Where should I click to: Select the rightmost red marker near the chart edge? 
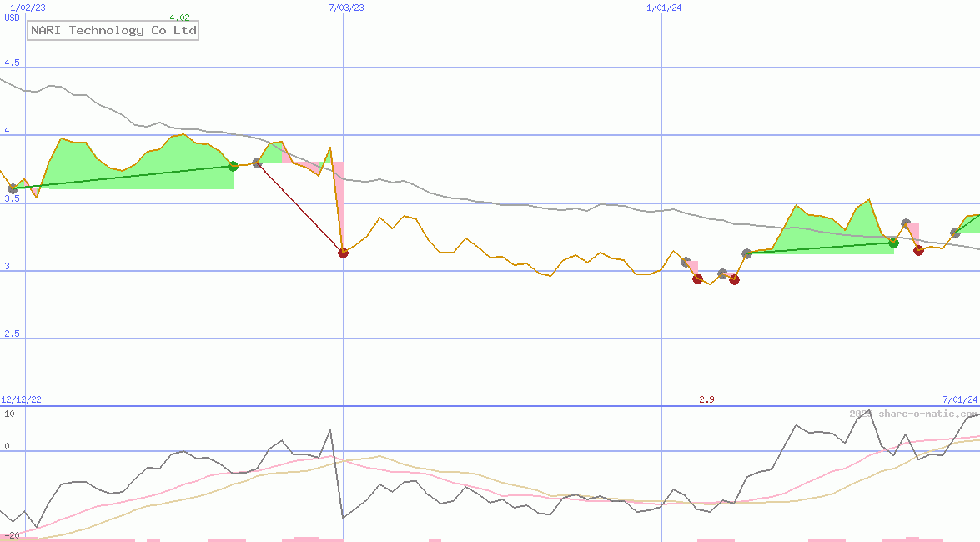[x=918, y=251]
